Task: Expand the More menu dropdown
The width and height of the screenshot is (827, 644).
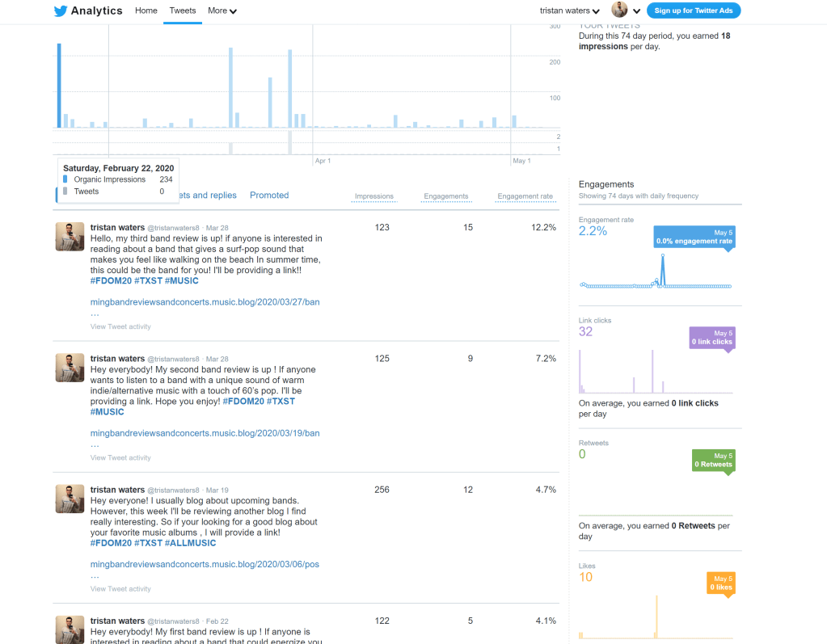Action: [222, 11]
